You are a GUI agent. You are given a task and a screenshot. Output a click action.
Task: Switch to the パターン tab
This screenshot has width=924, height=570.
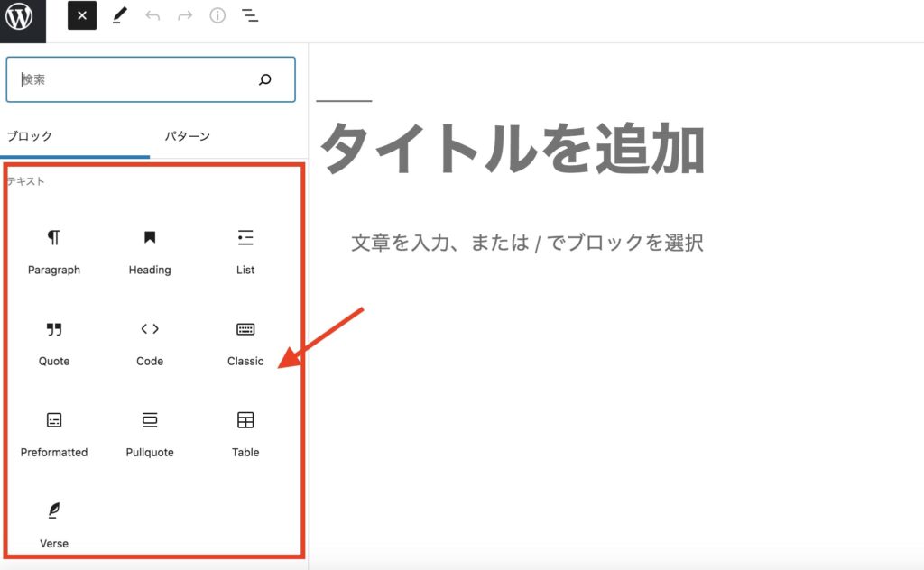click(x=187, y=136)
